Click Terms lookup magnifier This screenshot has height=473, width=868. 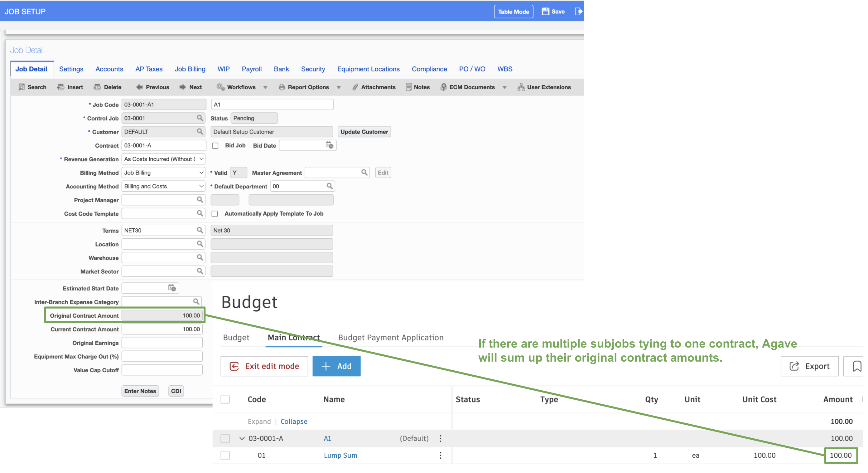(x=200, y=230)
